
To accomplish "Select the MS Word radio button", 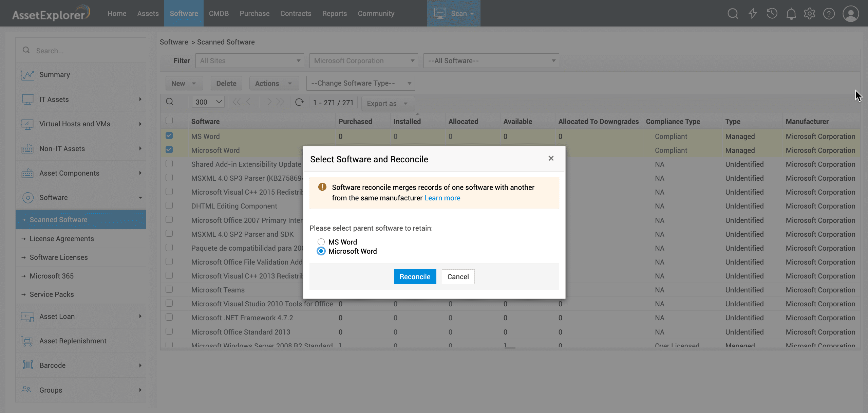I will pos(321,242).
